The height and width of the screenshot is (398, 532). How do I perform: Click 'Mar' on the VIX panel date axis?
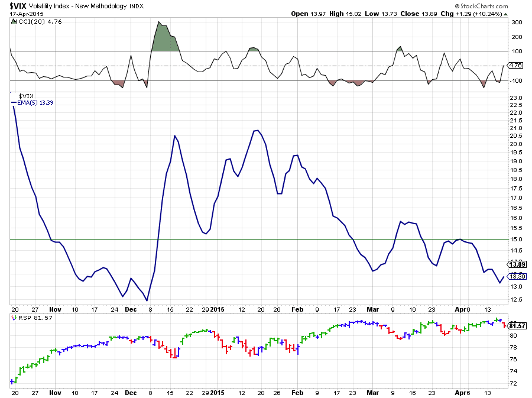tap(372, 309)
